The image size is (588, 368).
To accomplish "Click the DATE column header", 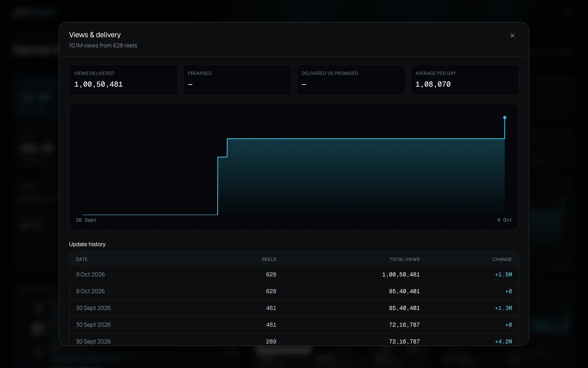I will (82, 259).
